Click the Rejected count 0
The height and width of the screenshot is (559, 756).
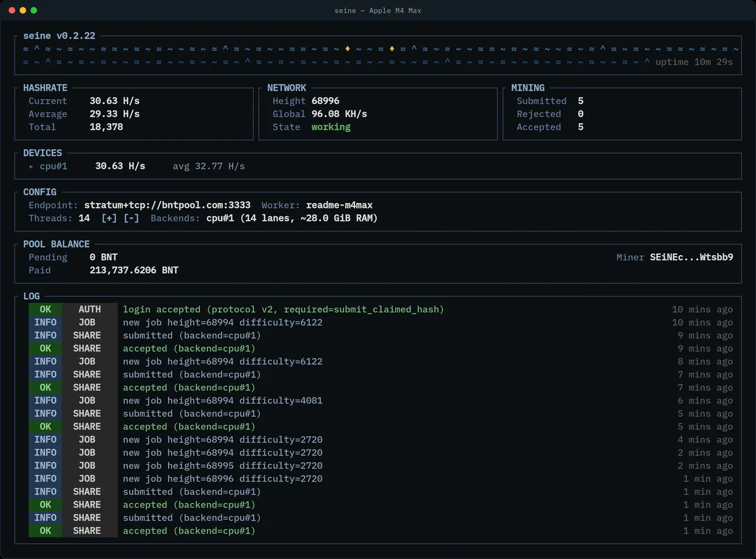(x=580, y=114)
